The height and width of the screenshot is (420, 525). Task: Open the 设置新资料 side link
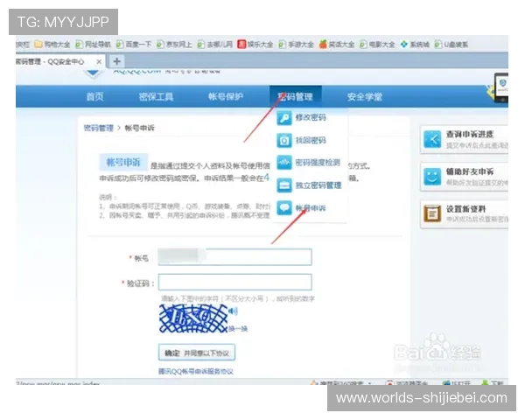coord(465,209)
